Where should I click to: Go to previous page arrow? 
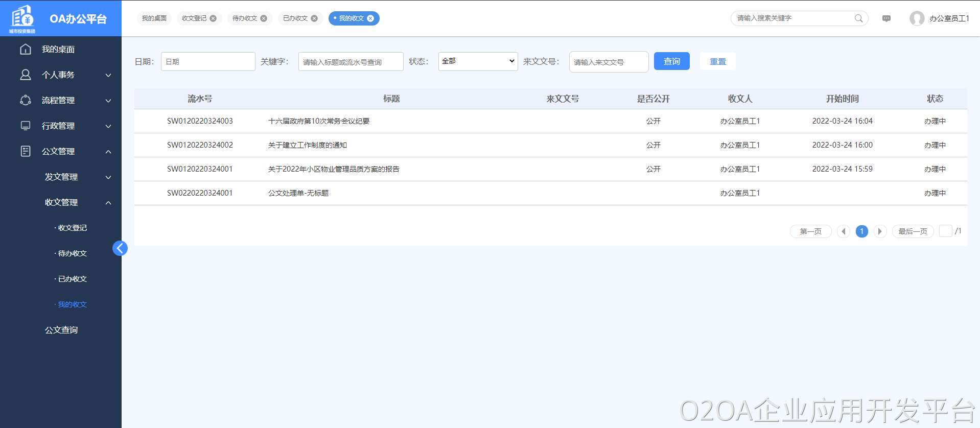[x=844, y=231]
